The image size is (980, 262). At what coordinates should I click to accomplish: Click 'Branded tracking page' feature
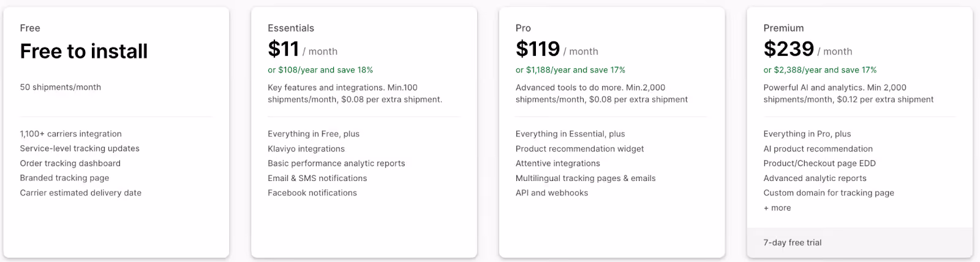(64, 178)
